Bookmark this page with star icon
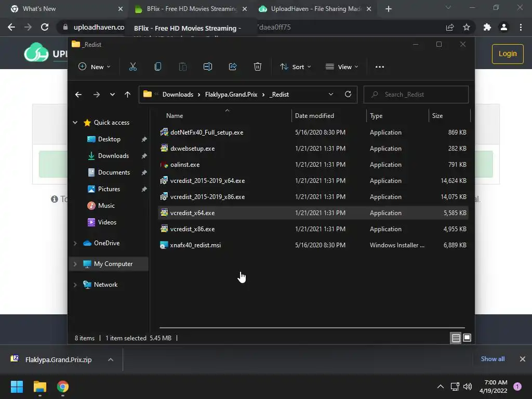The height and width of the screenshot is (399, 532). pyautogui.click(x=467, y=27)
